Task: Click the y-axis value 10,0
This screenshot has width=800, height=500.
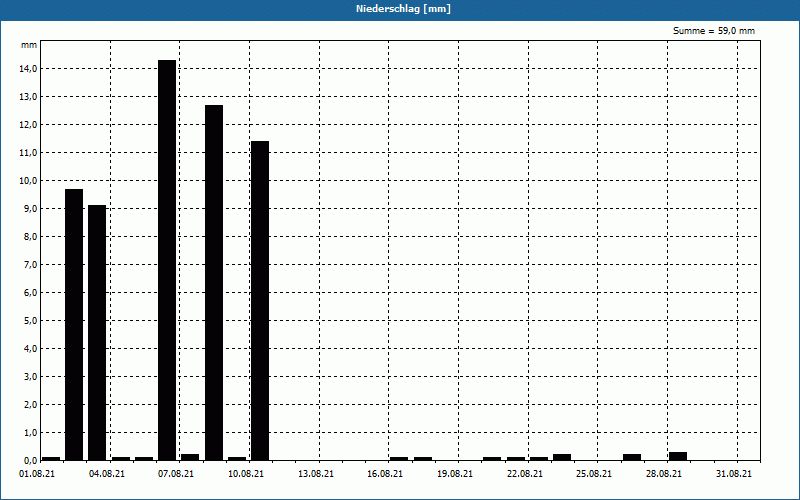Action: tap(28, 181)
